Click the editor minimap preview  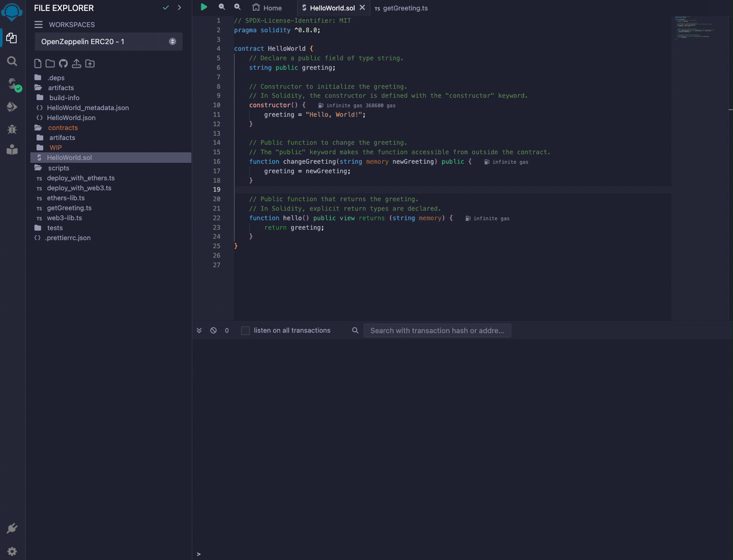point(697,28)
